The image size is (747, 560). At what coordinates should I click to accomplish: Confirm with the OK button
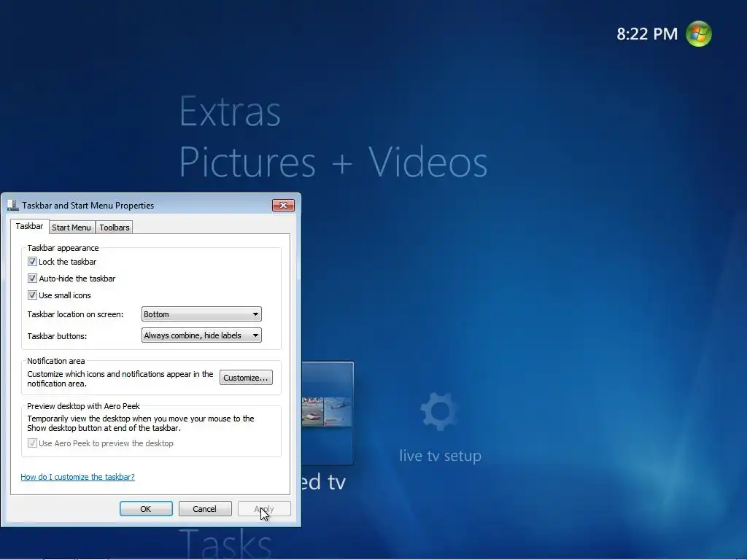point(146,508)
